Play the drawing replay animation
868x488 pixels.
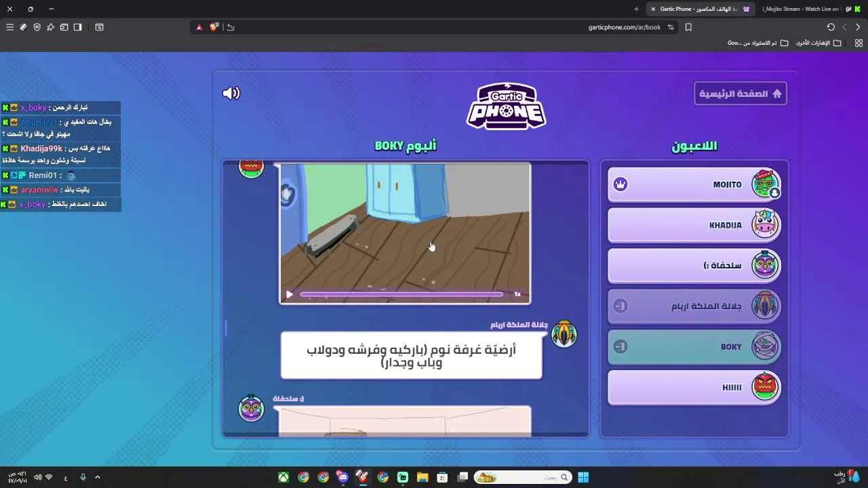click(290, 294)
